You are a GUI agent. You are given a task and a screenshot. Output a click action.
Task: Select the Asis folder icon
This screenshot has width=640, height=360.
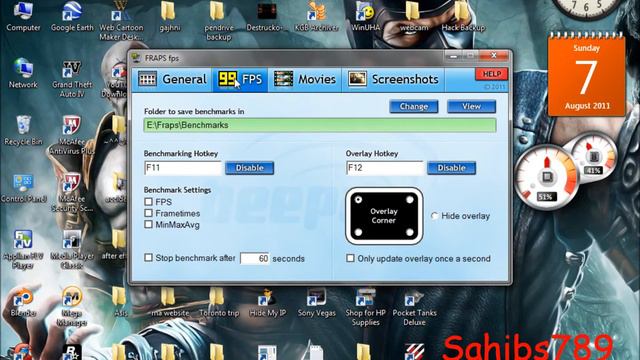coord(120,302)
